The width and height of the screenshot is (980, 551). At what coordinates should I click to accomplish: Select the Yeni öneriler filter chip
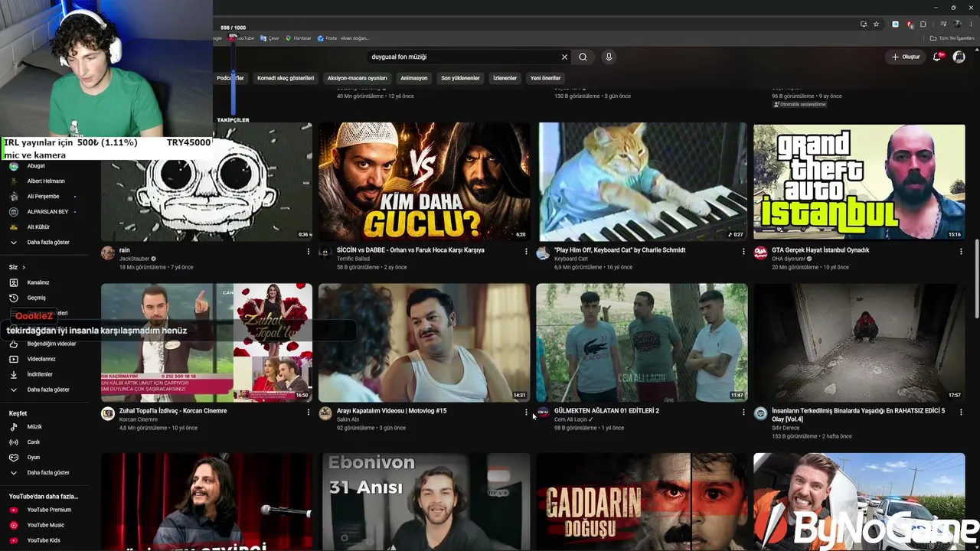546,78
